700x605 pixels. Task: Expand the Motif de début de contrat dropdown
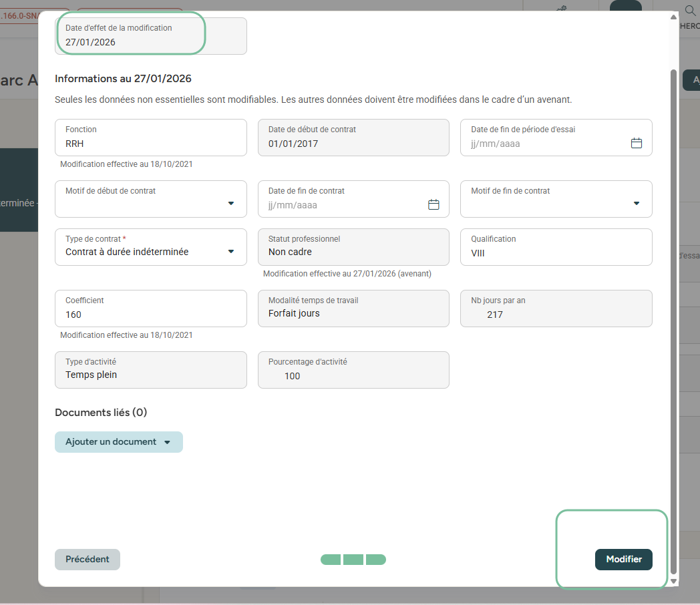[x=231, y=204]
